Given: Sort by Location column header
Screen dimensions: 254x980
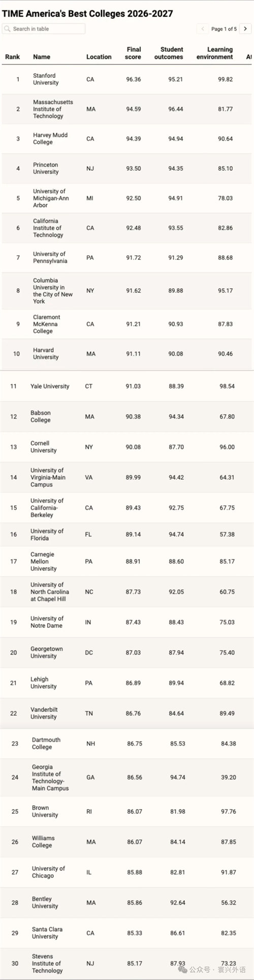Looking at the screenshot, I should click(99, 57).
